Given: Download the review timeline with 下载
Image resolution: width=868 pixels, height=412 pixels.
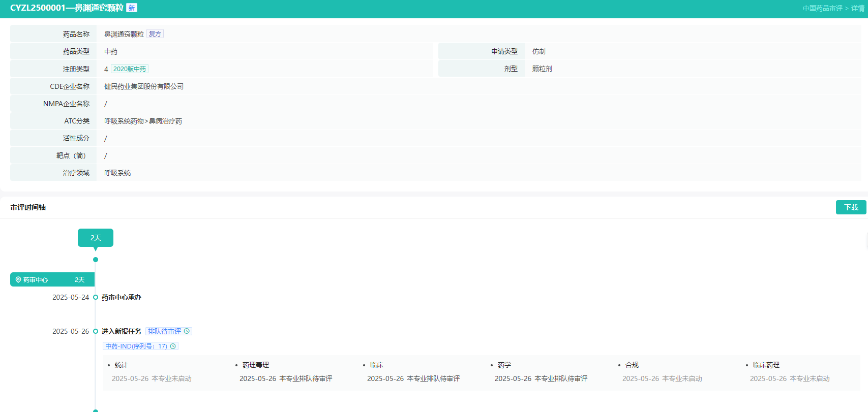Looking at the screenshot, I should [851, 207].
